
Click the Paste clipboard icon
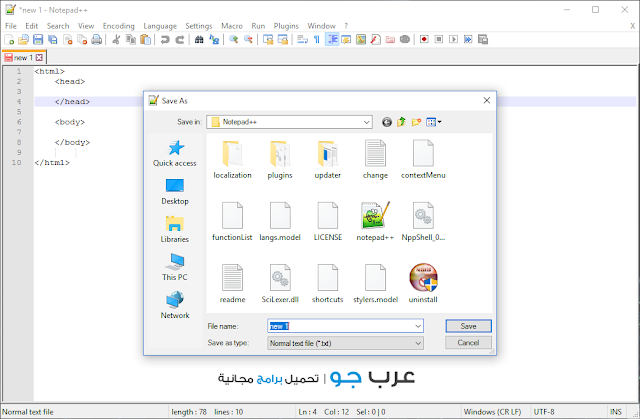pos(145,40)
